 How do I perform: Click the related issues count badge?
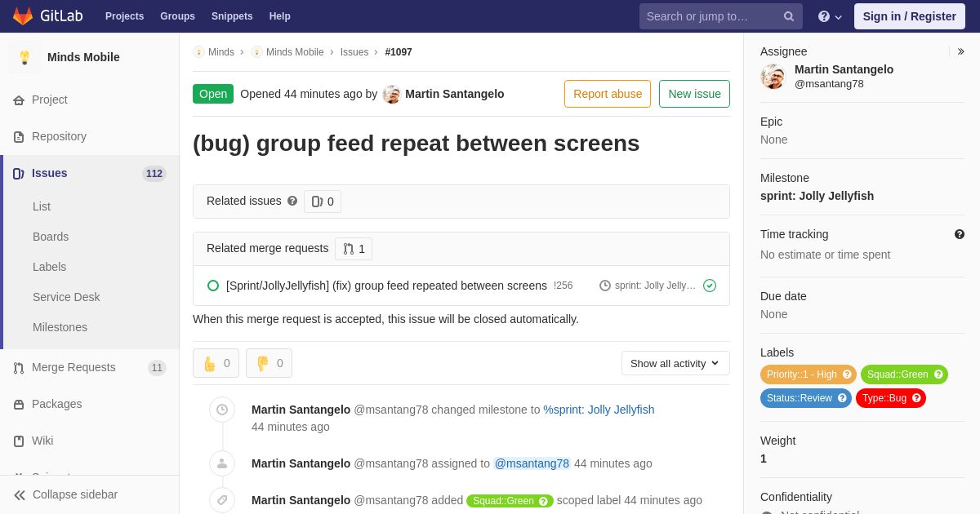(323, 202)
